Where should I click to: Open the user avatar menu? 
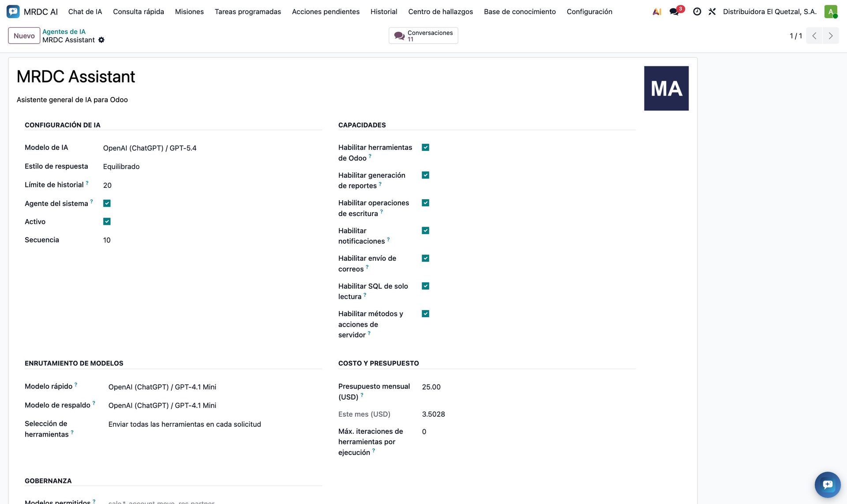tap(831, 11)
